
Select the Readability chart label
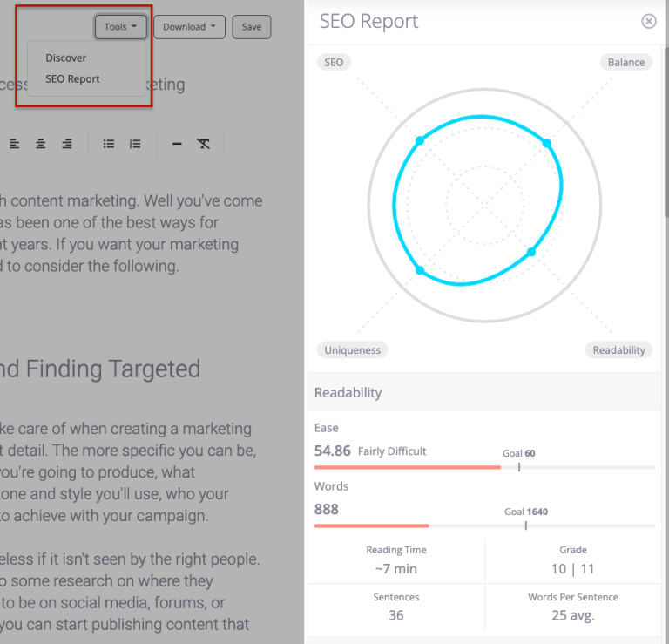click(x=618, y=349)
